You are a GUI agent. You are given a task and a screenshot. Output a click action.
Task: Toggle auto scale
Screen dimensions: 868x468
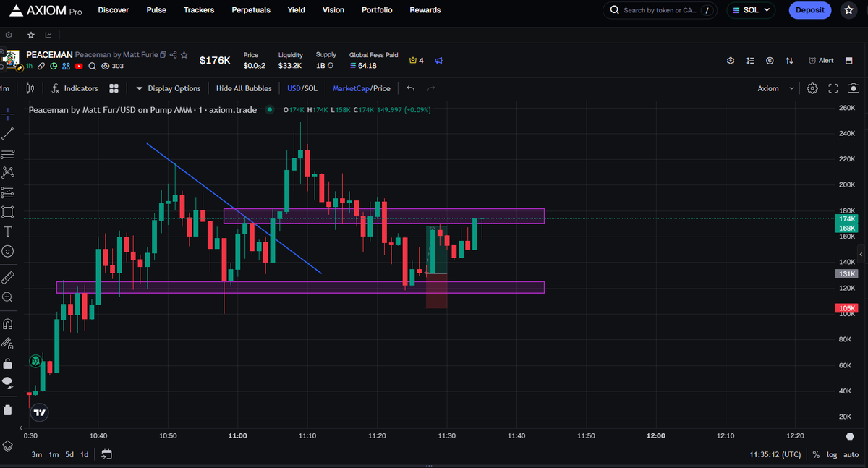pos(851,454)
